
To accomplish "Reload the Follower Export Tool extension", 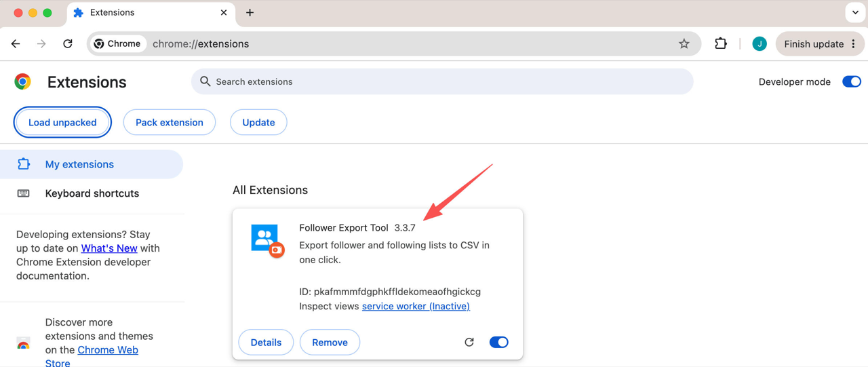I will click(x=469, y=343).
